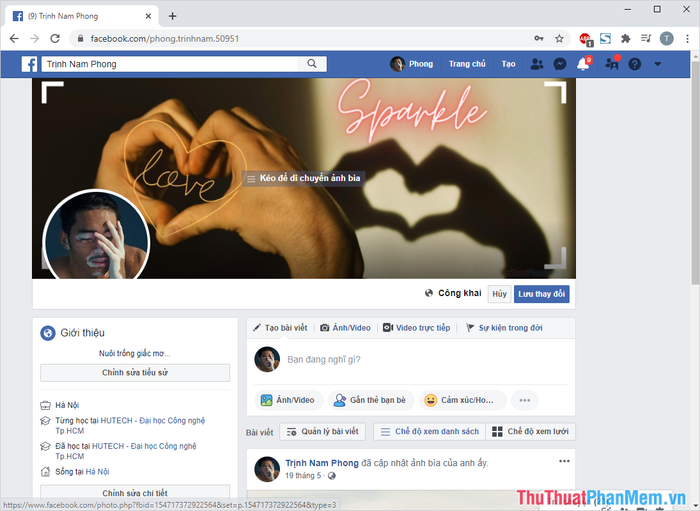Click the blue S extension icon

point(605,38)
